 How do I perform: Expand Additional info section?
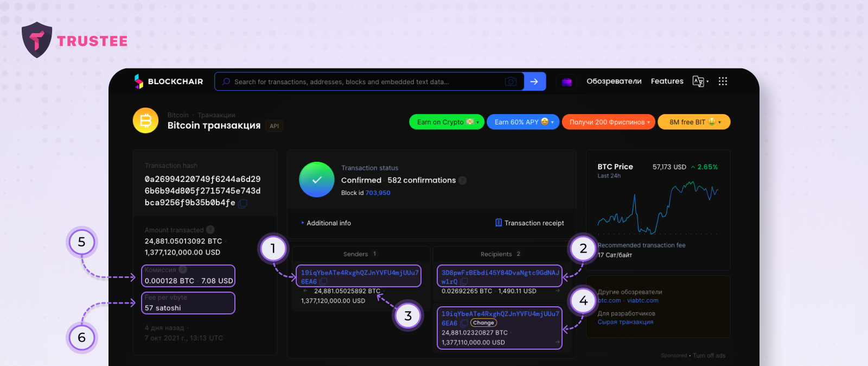(x=326, y=223)
